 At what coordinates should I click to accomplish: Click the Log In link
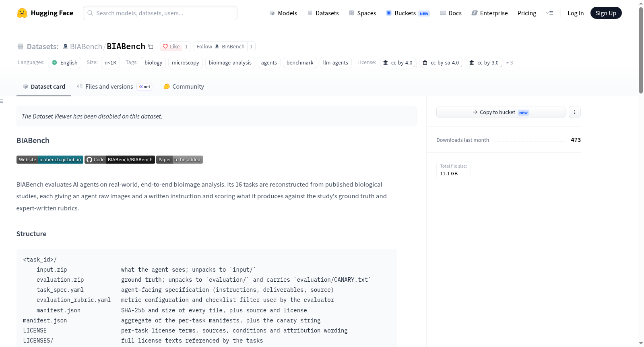click(x=576, y=13)
